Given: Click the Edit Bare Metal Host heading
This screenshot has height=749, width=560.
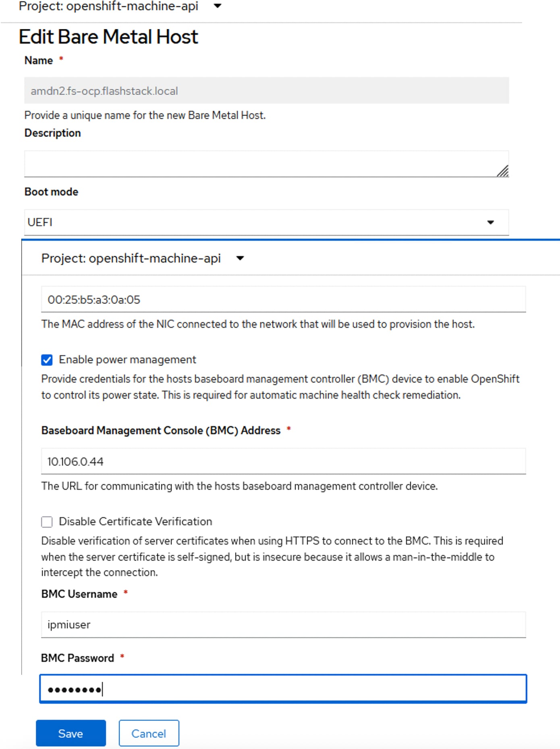Looking at the screenshot, I should pyautogui.click(x=108, y=37).
